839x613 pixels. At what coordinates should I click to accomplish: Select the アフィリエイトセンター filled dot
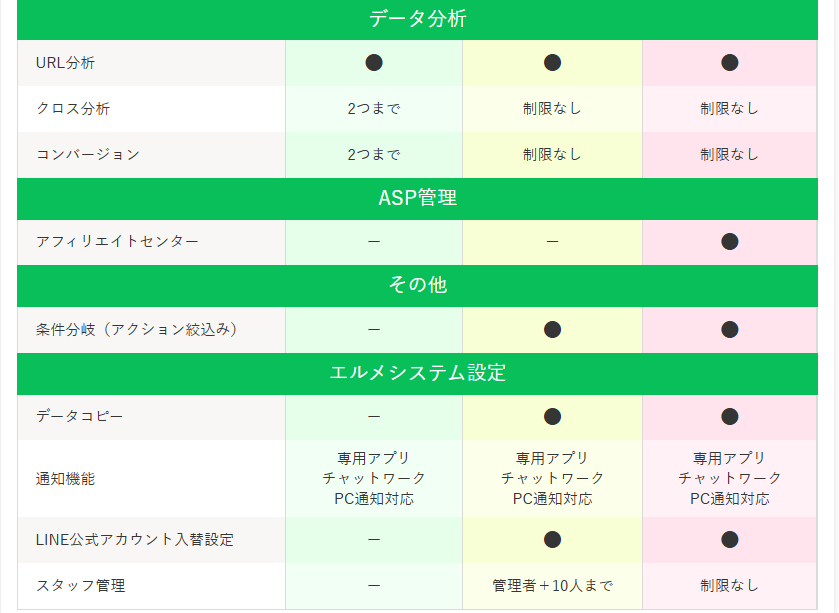[x=730, y=241]
